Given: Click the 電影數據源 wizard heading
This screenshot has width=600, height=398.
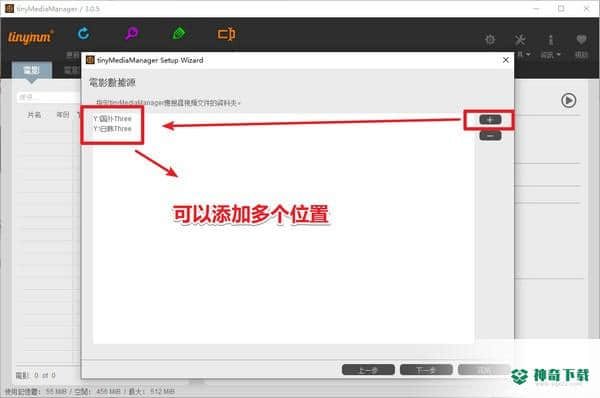Looking at the screenshot, I should 112,83.
